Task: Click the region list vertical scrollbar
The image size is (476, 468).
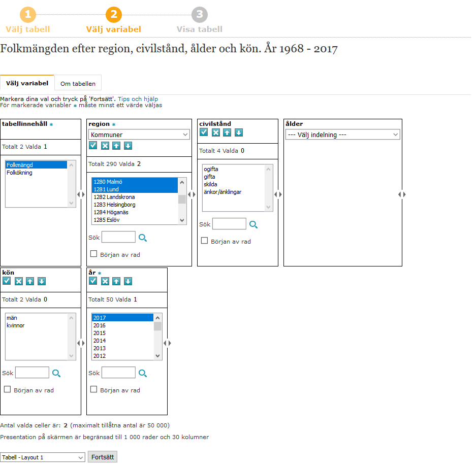Action: click(182, 200)
